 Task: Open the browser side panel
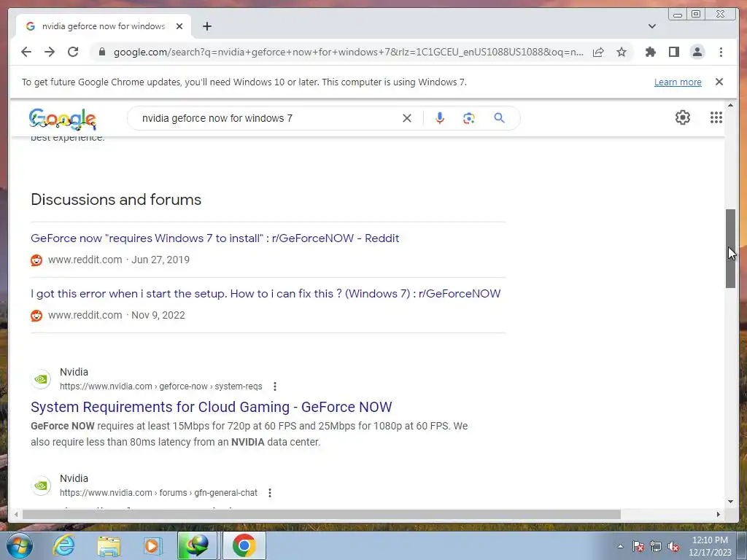[x=673, y=52]
